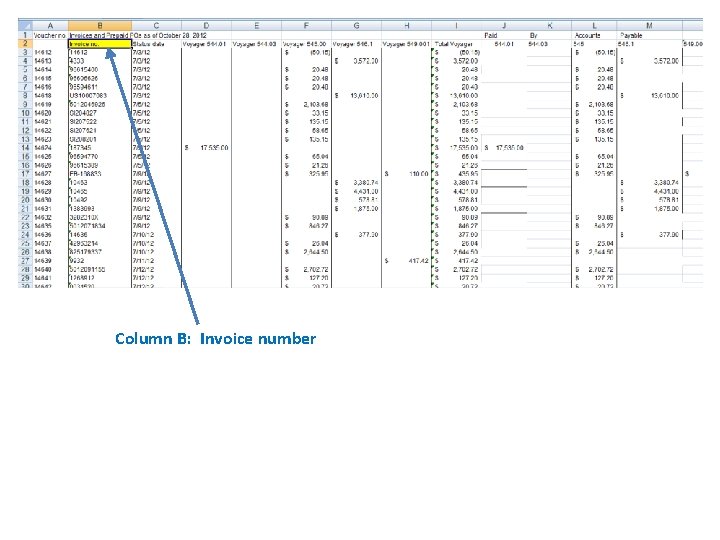Select column F header
The image size is (720, 540).
pyautogui.click(x=306, y=26)
